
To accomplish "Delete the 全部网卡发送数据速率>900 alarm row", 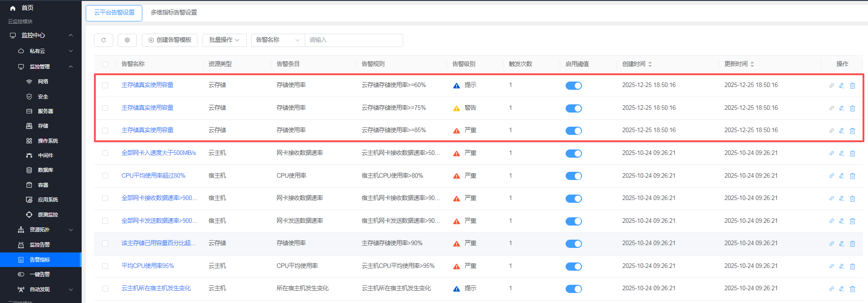I will 852,221.
